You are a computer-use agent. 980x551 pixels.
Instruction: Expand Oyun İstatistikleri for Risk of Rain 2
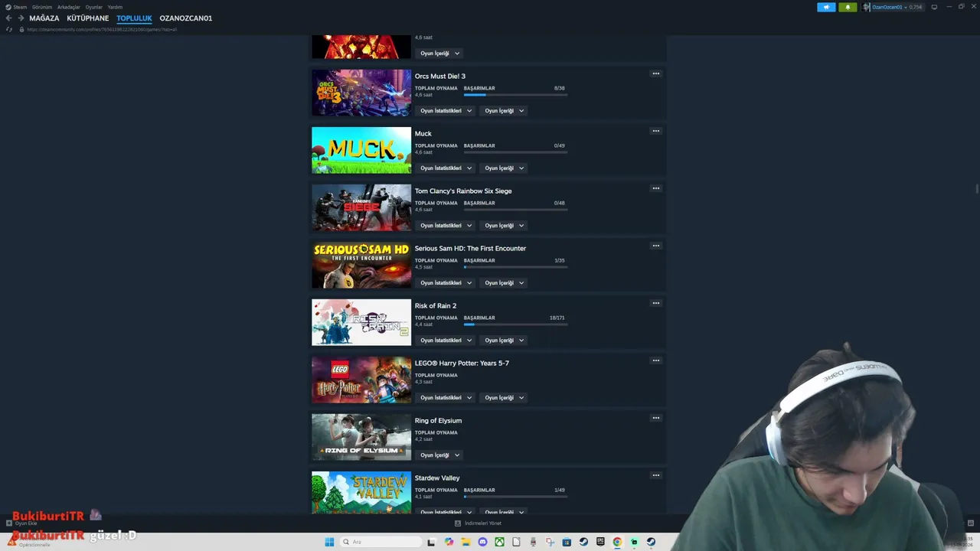coord(446,341)
